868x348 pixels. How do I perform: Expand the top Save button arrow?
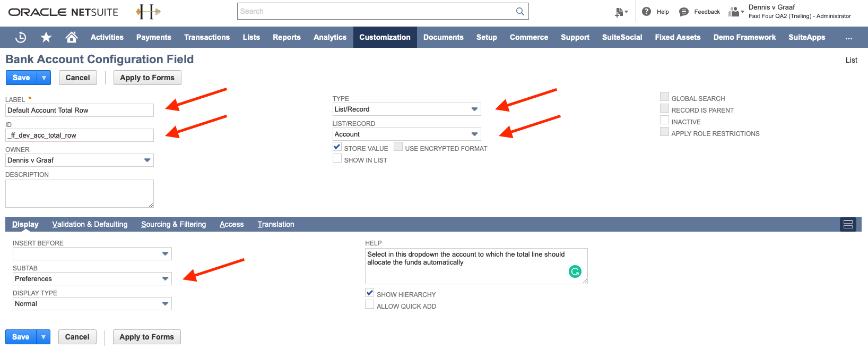tap(44, 78)
